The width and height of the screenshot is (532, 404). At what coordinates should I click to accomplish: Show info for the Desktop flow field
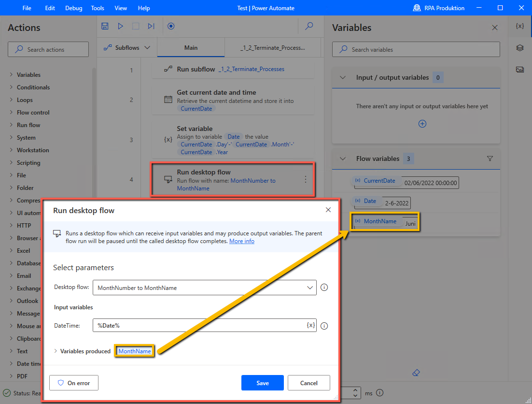[x=324, y=288]
